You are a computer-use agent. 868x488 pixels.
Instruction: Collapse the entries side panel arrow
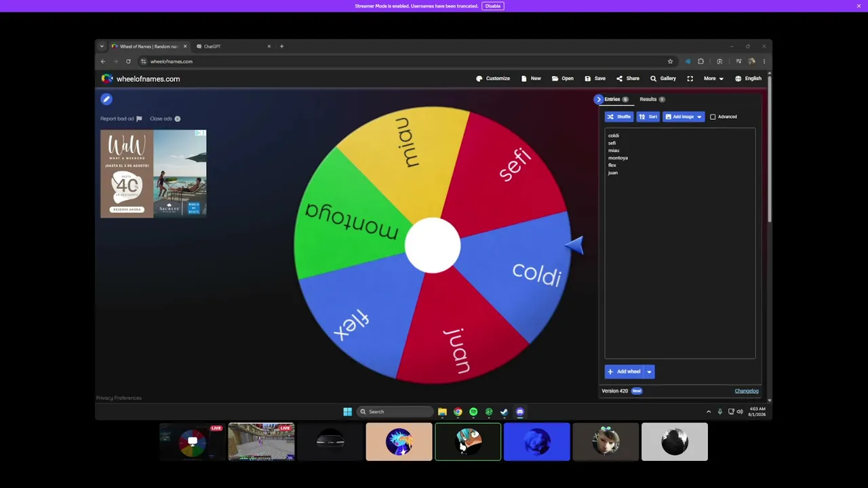point(598,100)
